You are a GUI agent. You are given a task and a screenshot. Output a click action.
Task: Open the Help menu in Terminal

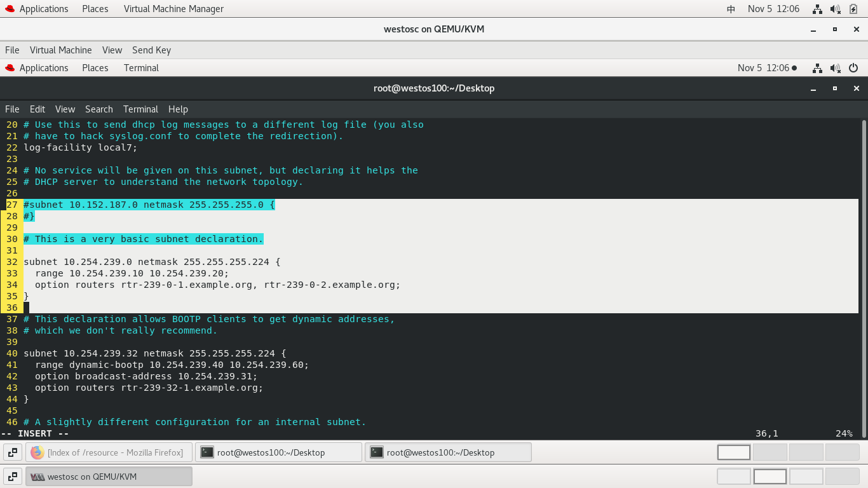(178, 109)
